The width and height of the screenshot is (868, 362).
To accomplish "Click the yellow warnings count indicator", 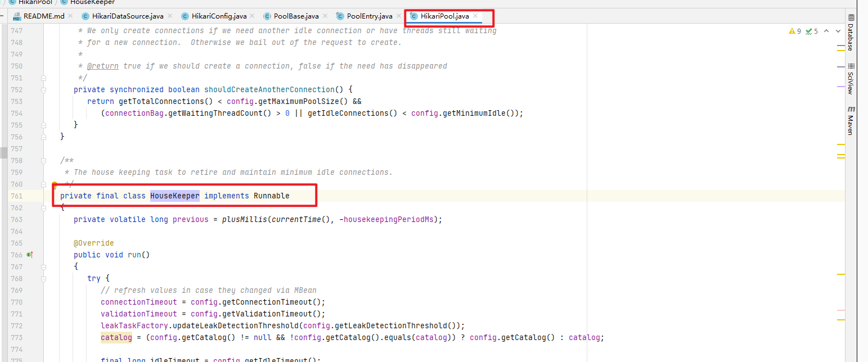I will point(795,31).
